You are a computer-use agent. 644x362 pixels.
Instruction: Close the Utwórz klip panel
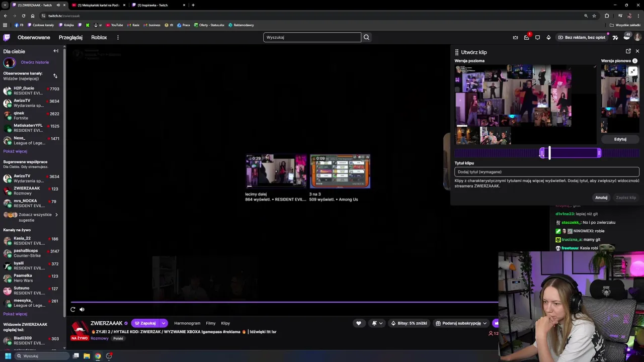[x=637, y=51]
